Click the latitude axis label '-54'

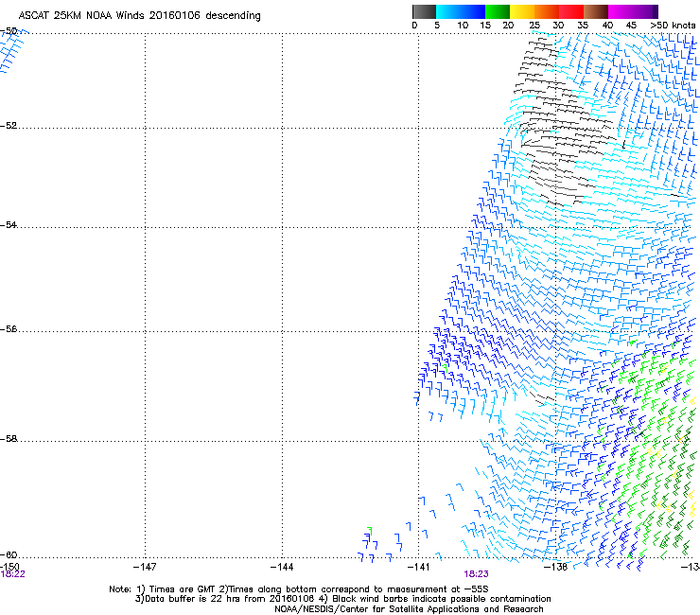(x=9, y=224)
